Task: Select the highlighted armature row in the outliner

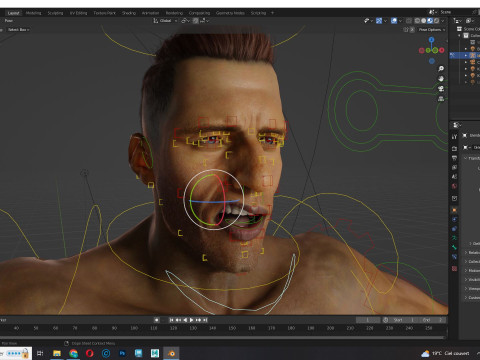Action: pyautogui.click(x=465, y=55)
